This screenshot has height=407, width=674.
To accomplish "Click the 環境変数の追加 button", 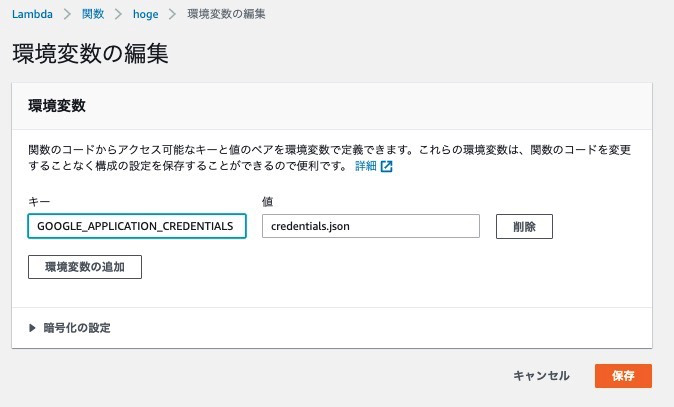I will 85,267.
